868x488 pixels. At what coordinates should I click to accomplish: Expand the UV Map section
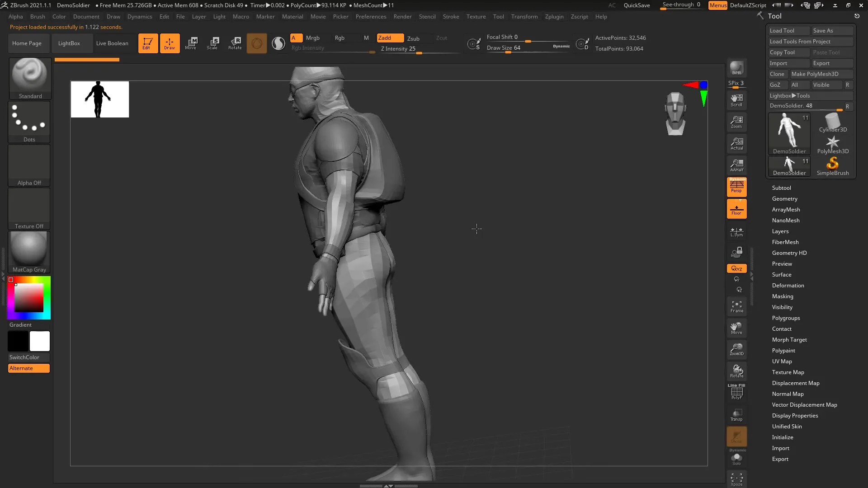point(782,361)
